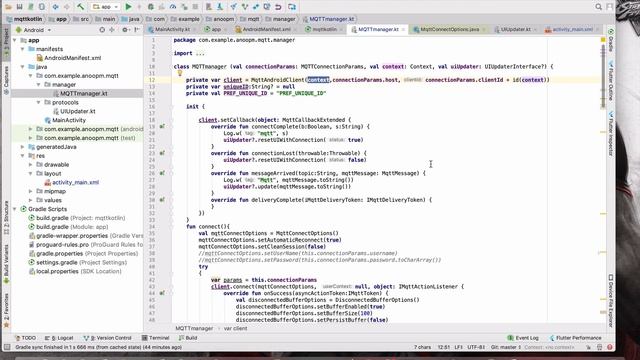The height and width of the screenshot is (360, 640).
Task: Close the MQTTmanager.kt editor tab
Action: pos(403,29)
